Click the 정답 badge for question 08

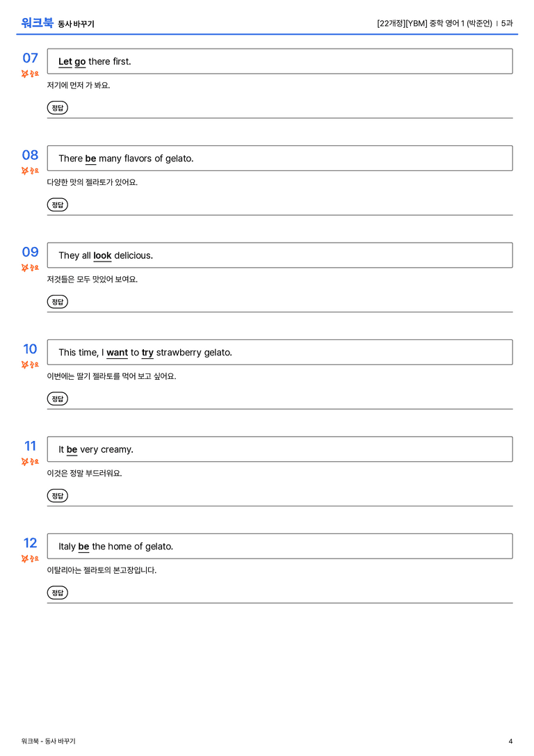point(57,205)
